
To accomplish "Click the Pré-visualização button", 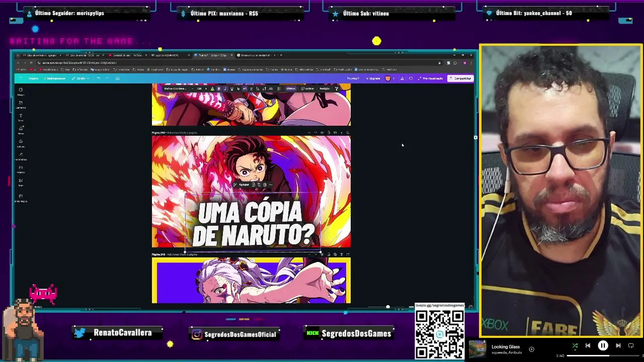I will coord(431,78).
